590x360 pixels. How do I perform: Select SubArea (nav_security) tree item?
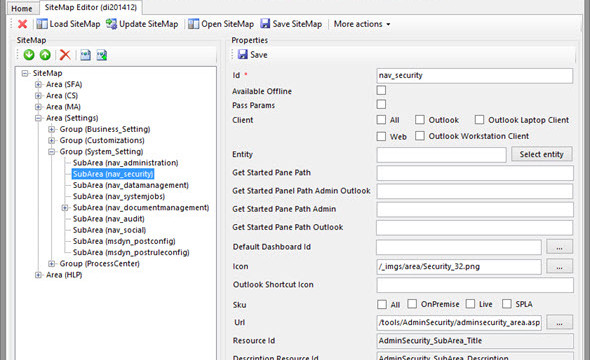tap(113, 174)
